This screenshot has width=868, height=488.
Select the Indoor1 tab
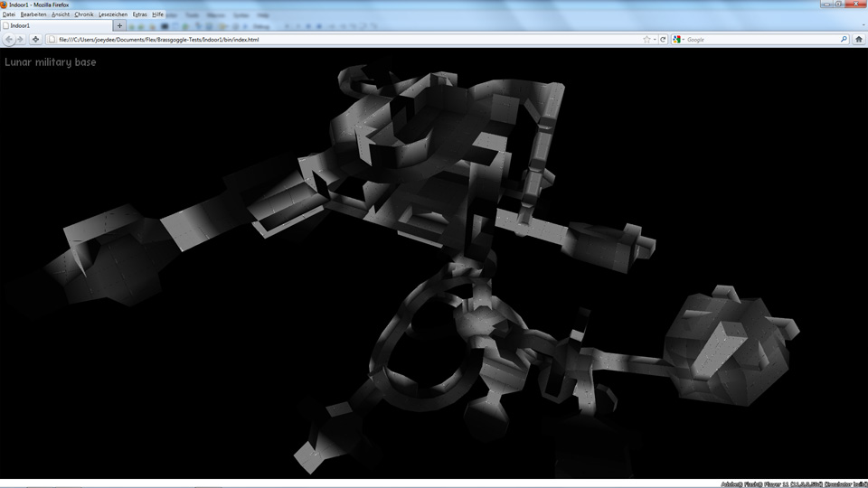(x=54, y=26)
